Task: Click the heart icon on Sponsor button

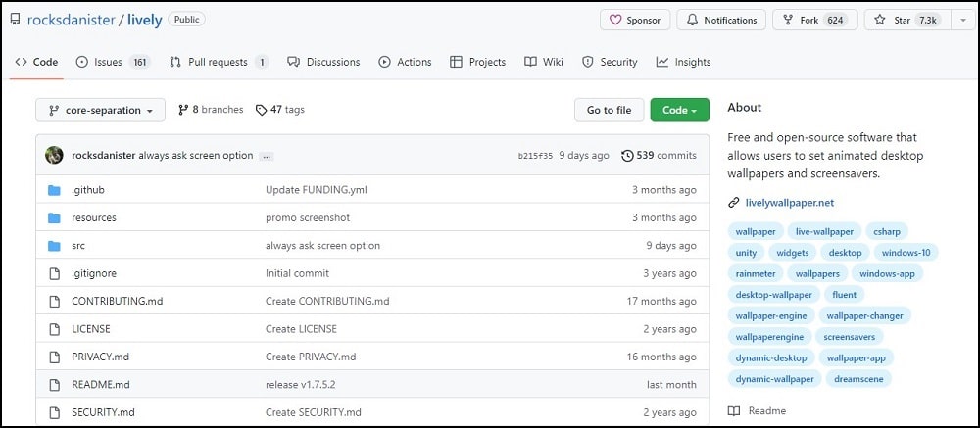Action: click(x=614, y=20)
